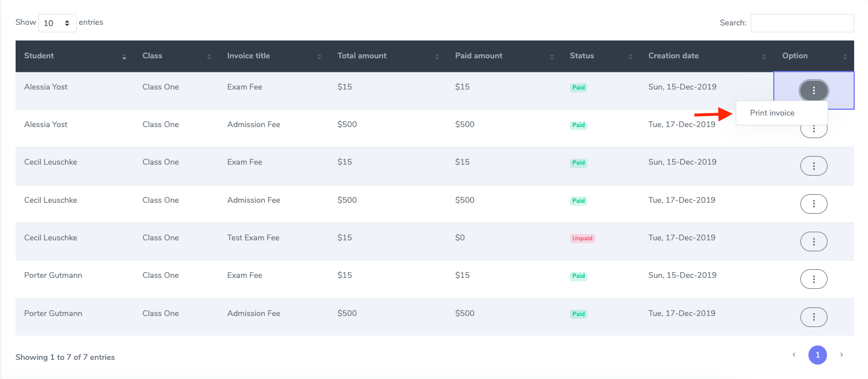Click Class One in Cecil Leuschke Test Exam Fee row
The width and height of the screenshot is (868, 379).
point(161,237)
